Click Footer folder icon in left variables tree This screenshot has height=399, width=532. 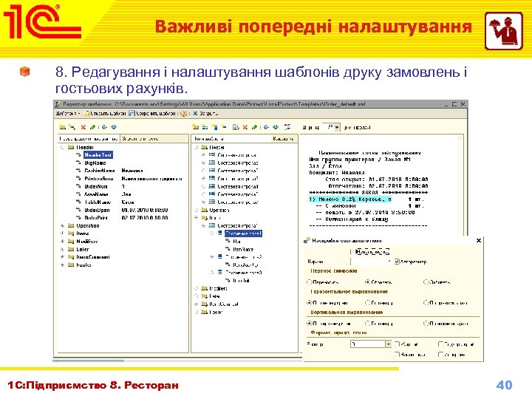click(71, 265)
